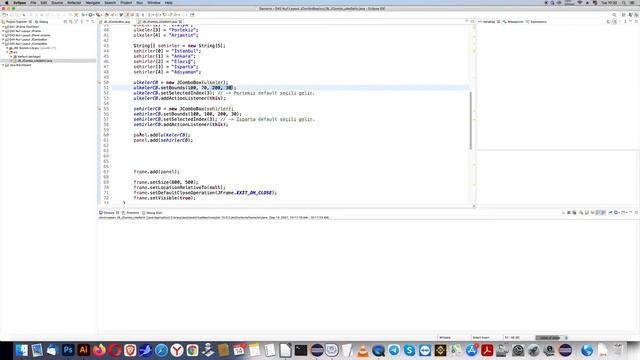This screenshot has width=640, height=360.
Task: Open Yandex browser from the dock
Action: (177, 350)
